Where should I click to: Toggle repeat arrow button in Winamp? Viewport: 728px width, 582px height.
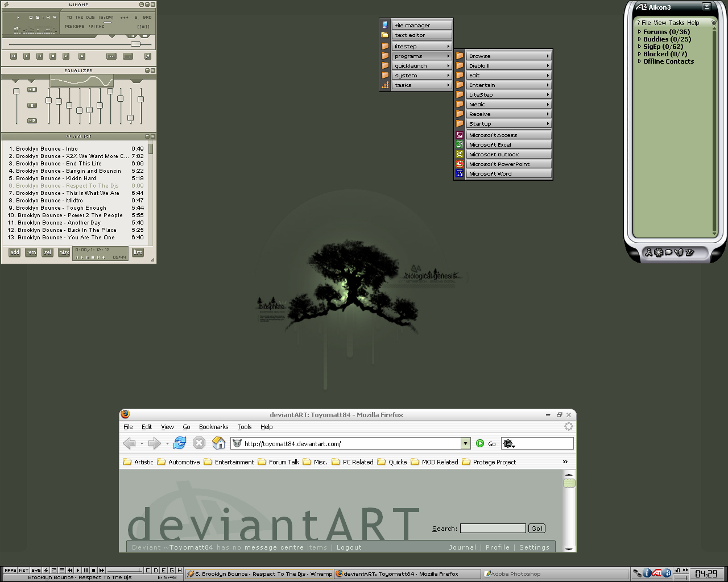click(x=128, y=56)
